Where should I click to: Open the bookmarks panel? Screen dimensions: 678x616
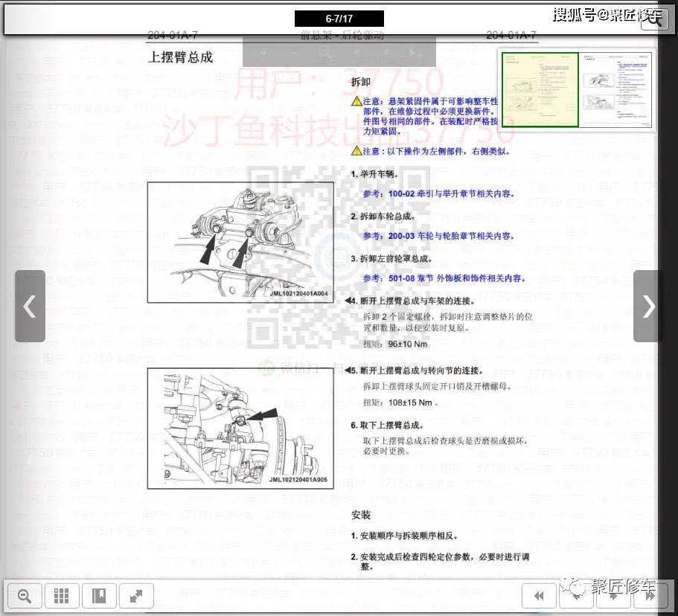[99, 596]
